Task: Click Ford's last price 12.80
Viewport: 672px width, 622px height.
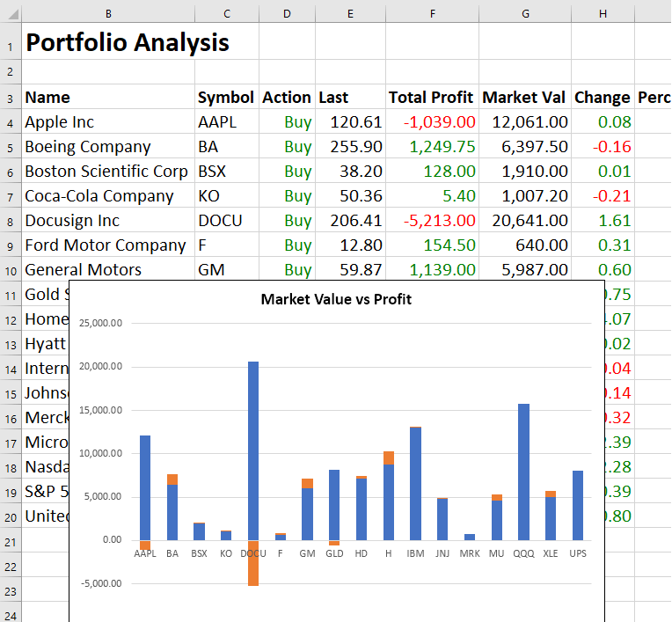Action: click(x=350, y=245)
